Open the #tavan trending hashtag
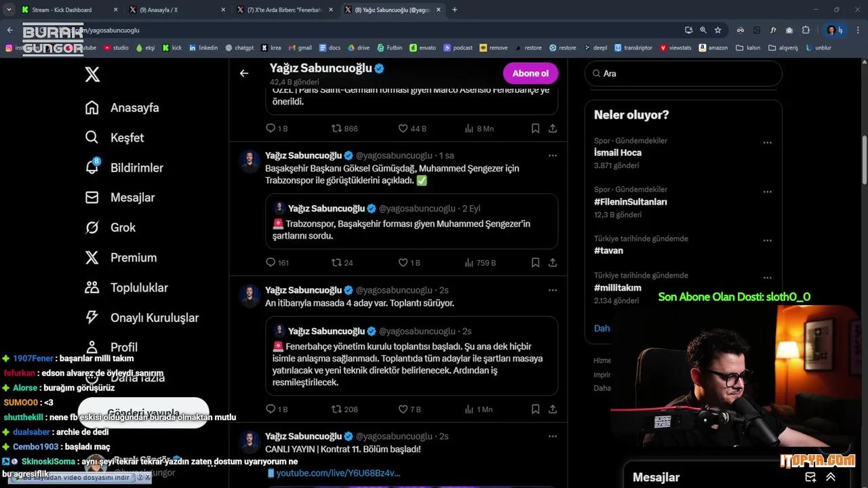This screenshot has width=868, height=488. tap(608, 251)
